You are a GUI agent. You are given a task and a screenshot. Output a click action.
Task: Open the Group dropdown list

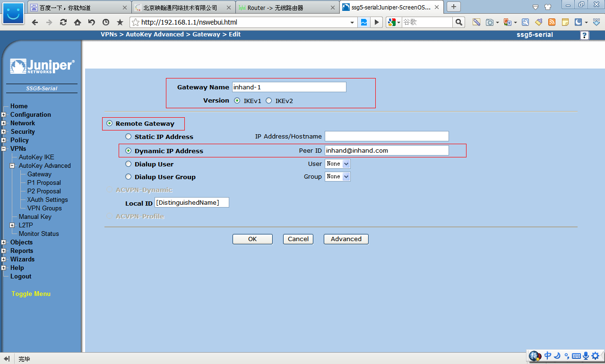tap(337, 176)
